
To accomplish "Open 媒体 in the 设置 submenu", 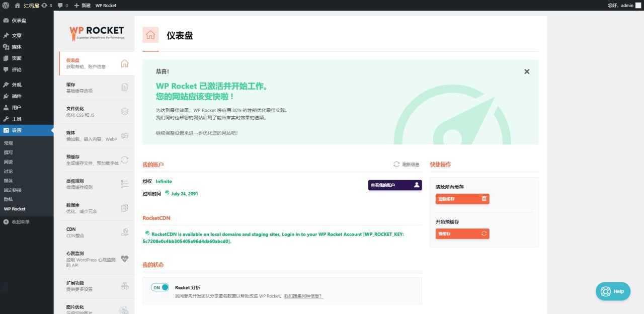I will click(9, 181).
